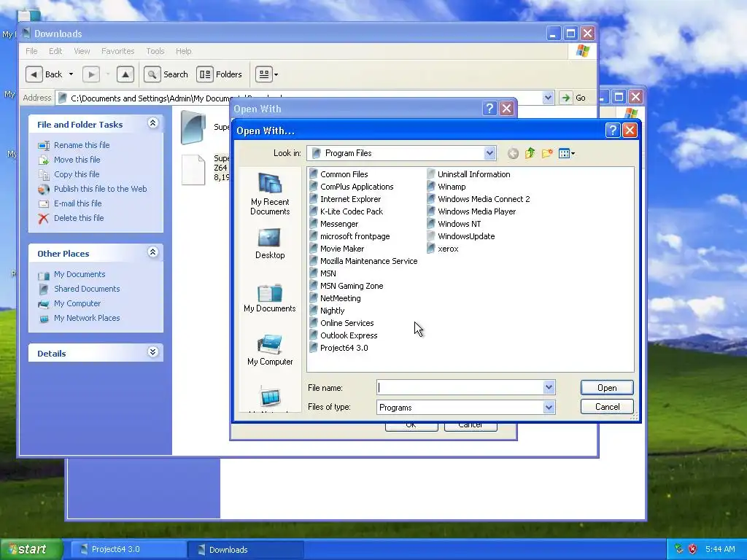Open the Favorites menu in Downloads window
Viewport: 747px width, 560px height.
[x=117, y=51]
